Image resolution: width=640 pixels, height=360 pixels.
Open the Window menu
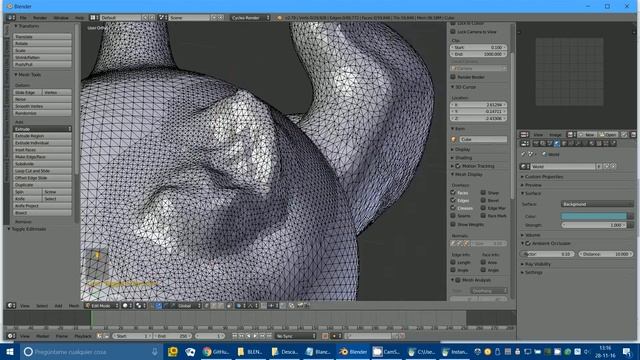[x=61, y=18]
